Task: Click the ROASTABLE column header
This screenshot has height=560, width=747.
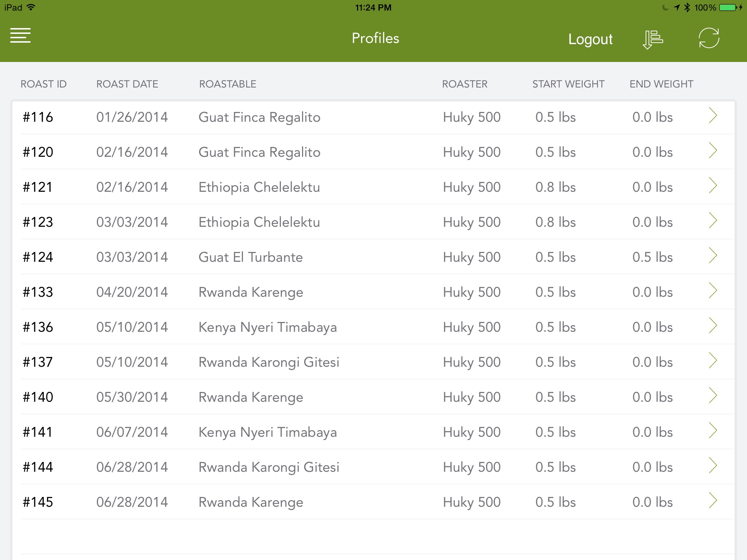Action: tap(228, 84)
